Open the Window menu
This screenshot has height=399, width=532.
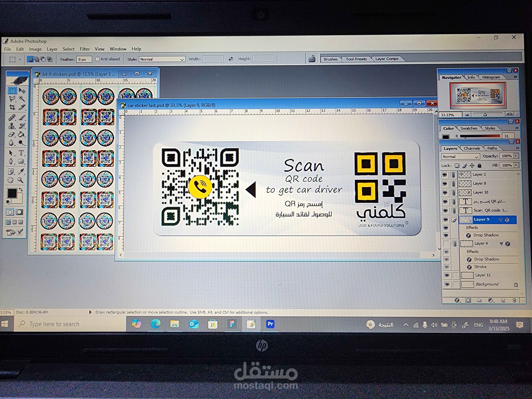(118, 49)
